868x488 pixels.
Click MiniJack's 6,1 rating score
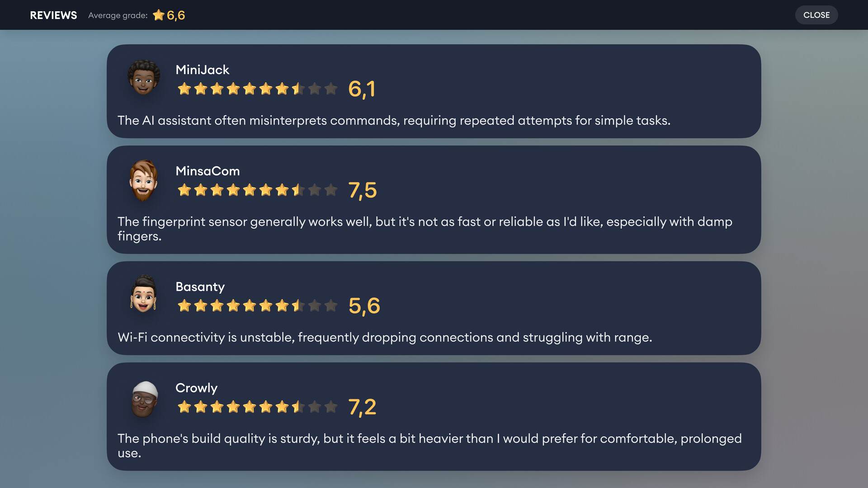362,89
